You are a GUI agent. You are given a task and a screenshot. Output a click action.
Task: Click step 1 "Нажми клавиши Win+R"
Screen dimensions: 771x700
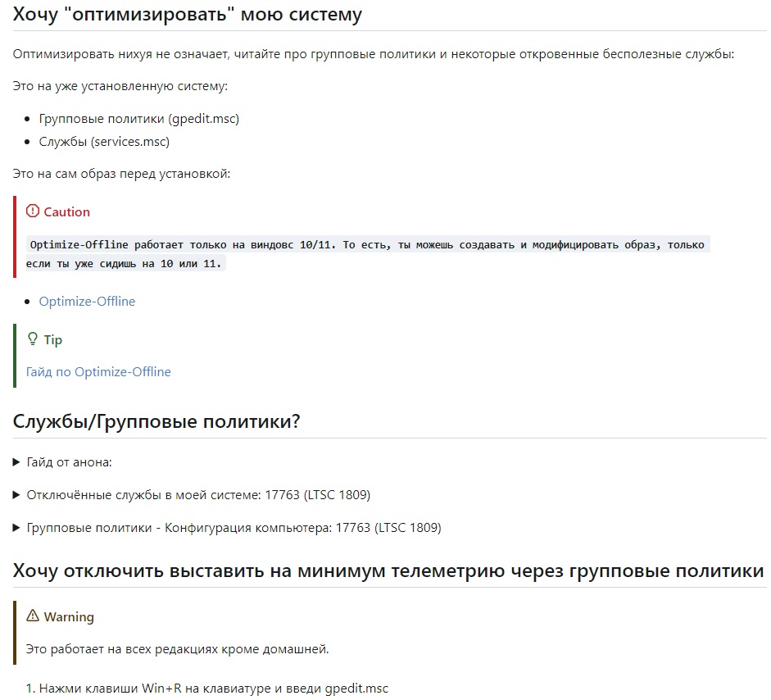pos(207,689)
